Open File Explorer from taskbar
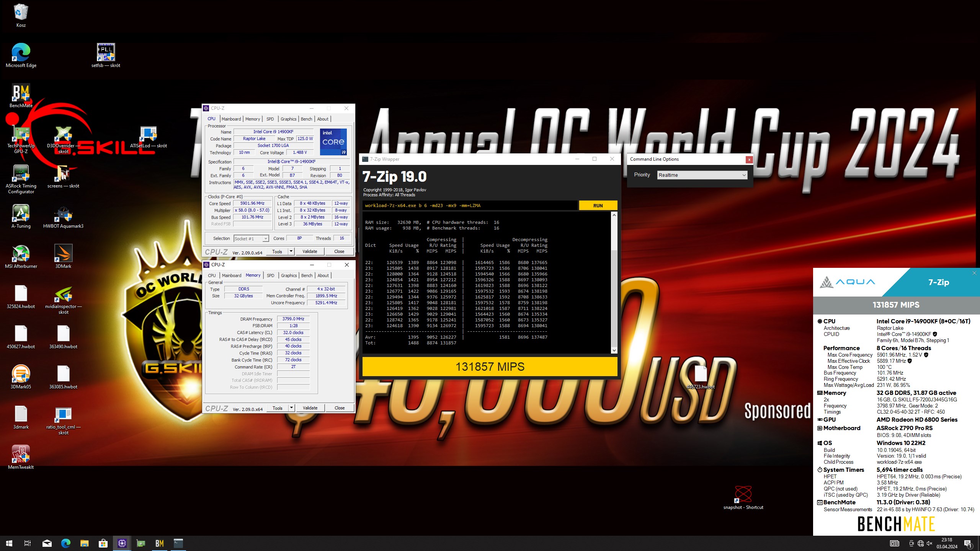 (x=84, y=543)
